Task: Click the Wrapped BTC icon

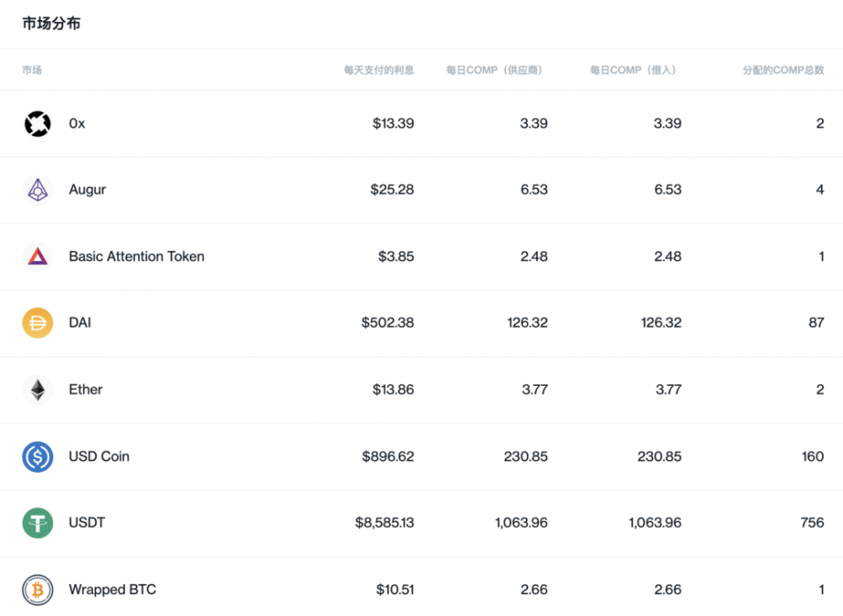Action: 37,590
